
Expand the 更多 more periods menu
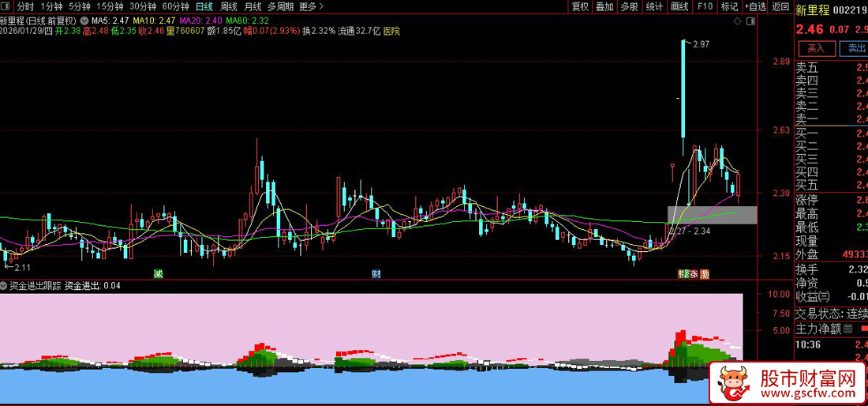click(x=311, y=6)
